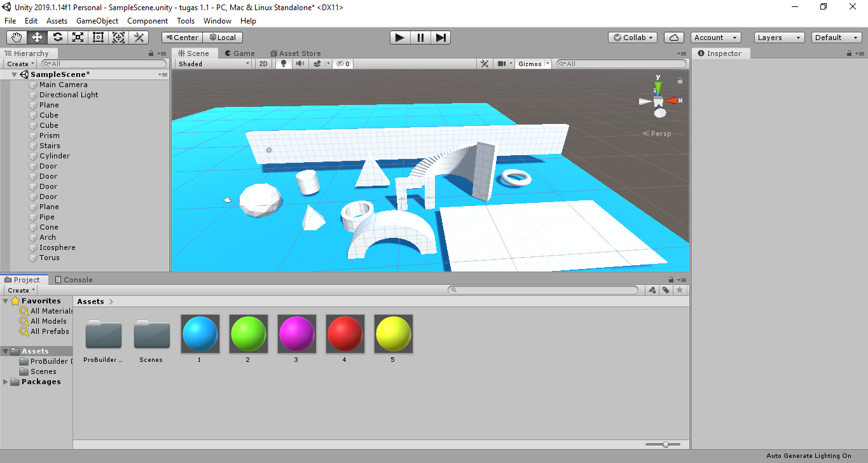Select the red material thumbnail 4

pyautogui.click(x=345, y=333)
